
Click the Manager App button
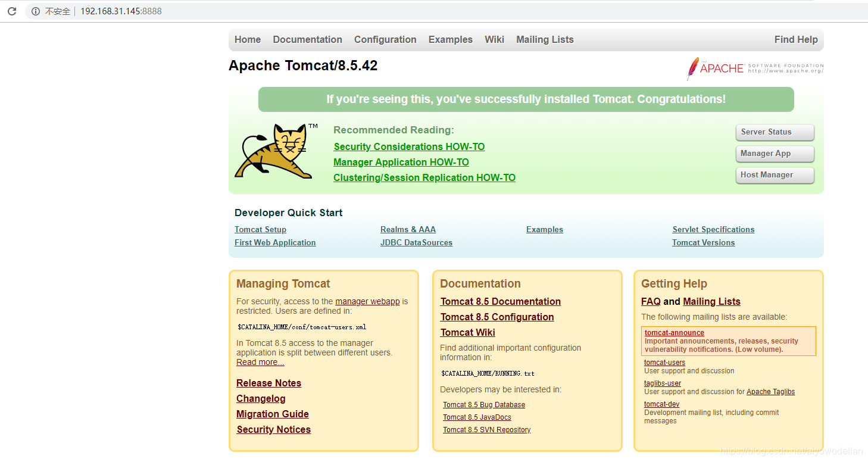pyautogui.click(x=775, y=154)
